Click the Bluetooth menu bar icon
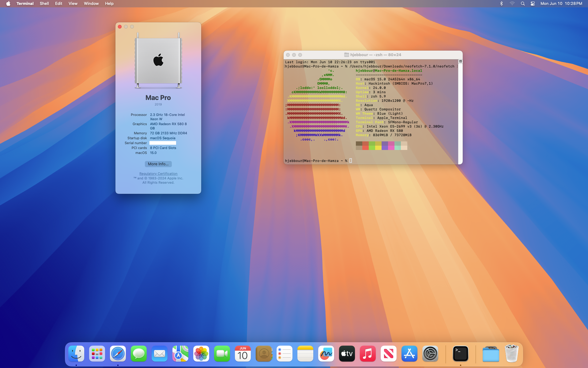This screenshot has height=368, width=588. pos(501,4)
